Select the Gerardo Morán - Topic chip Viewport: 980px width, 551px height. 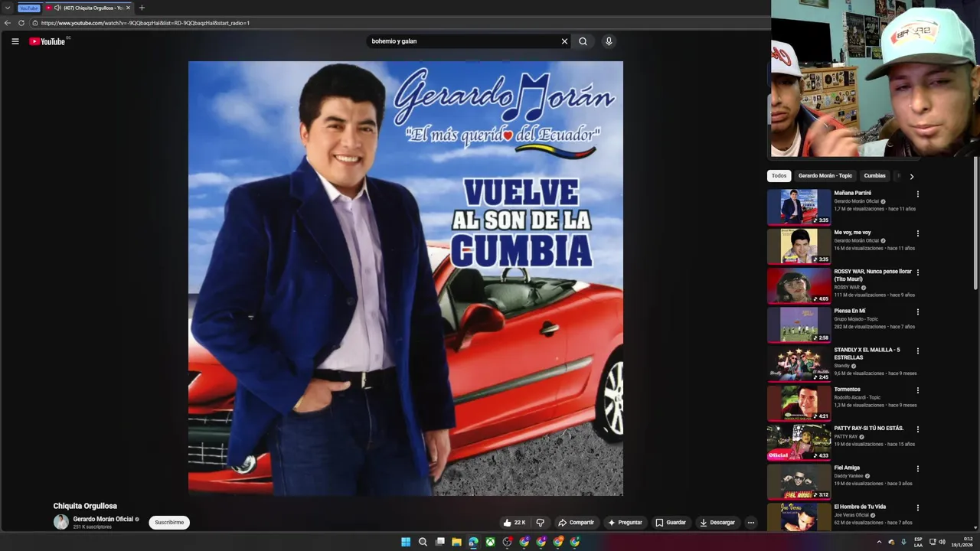point(825,176)
